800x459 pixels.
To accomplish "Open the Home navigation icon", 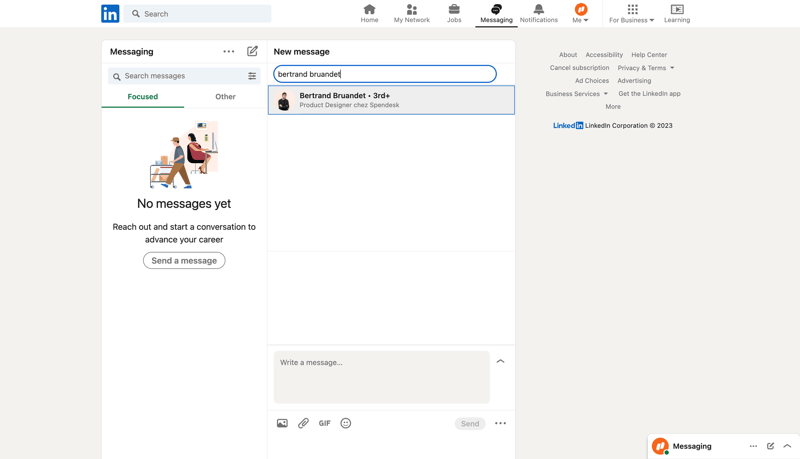I will point(369,13).
